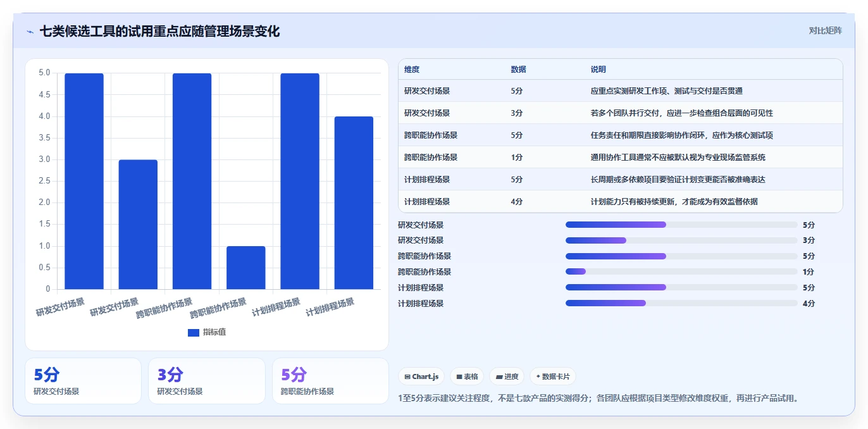This screenshot has height=429, width=868.
Task: Select the 跨职能协作场景 chart bar reaching 1.0
Action: click(246, 268)
